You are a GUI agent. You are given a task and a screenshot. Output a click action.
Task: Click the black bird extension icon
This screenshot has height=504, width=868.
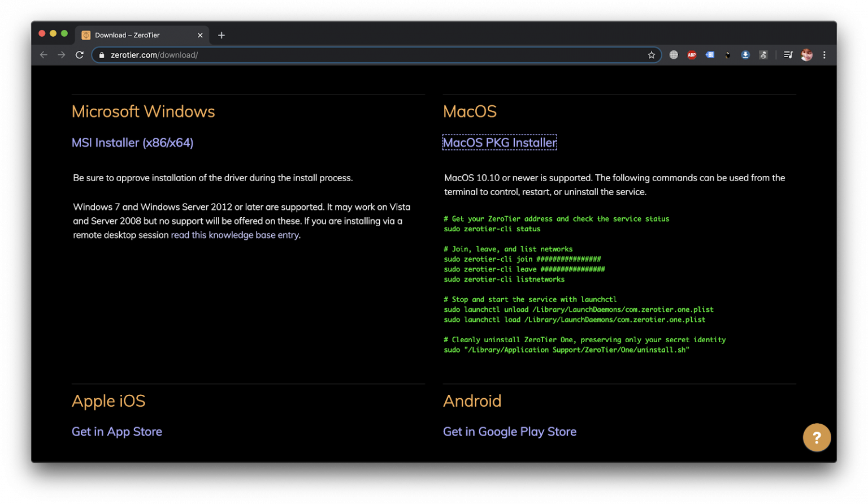[x=728, y=55]
